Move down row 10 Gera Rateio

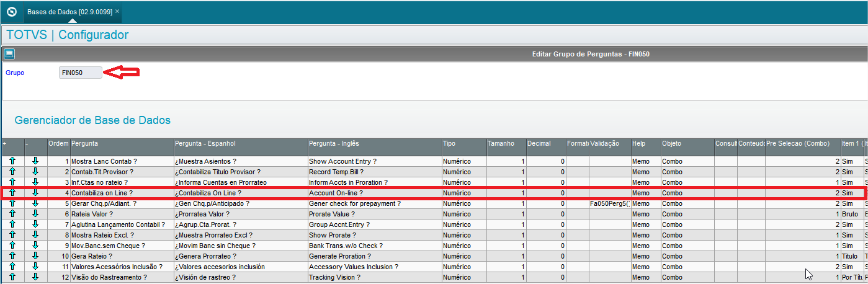tap(35, 256)
